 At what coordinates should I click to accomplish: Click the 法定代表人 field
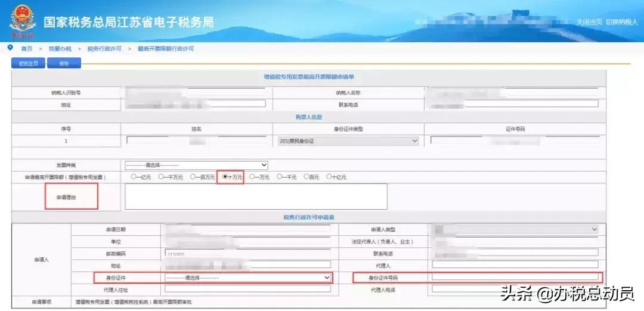(x=515, y=241)
